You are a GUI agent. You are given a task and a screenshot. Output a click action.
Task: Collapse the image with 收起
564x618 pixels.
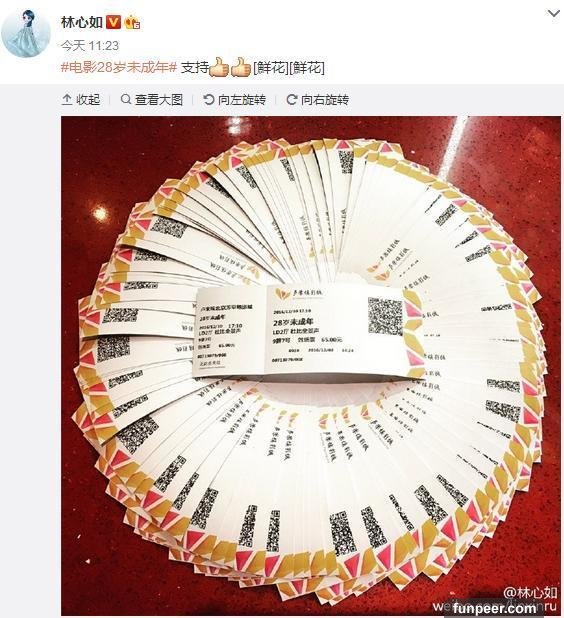81,100
